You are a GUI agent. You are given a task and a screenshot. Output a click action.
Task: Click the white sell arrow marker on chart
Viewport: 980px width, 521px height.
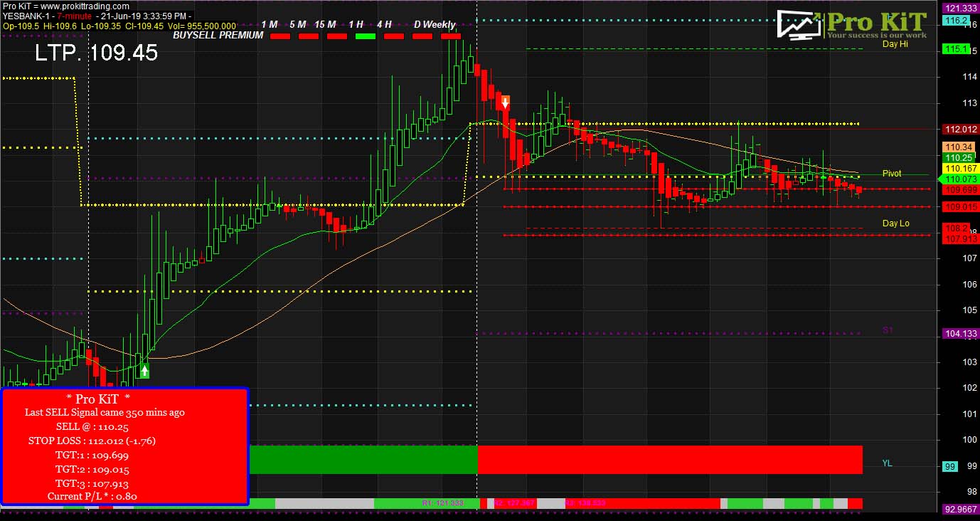505,102
